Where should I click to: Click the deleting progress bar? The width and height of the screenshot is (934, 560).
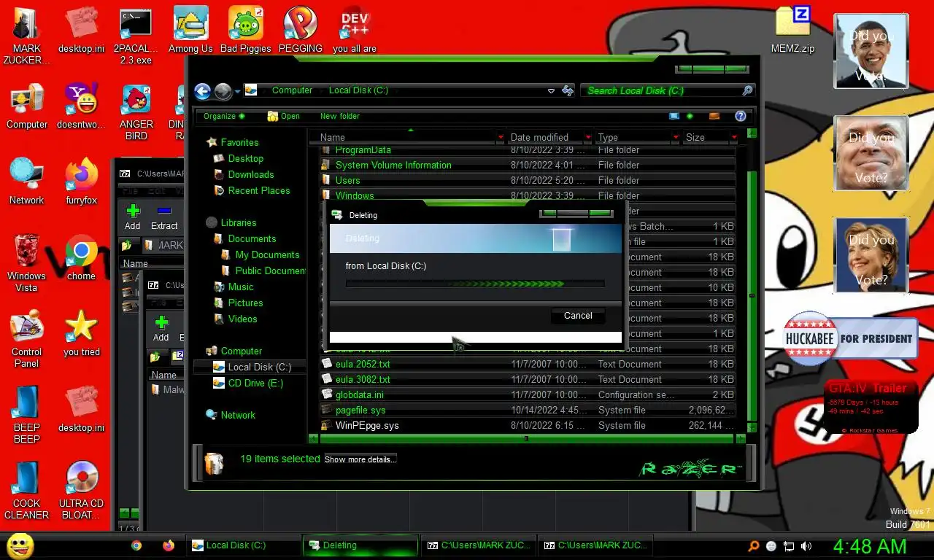[x=475, y=284]
